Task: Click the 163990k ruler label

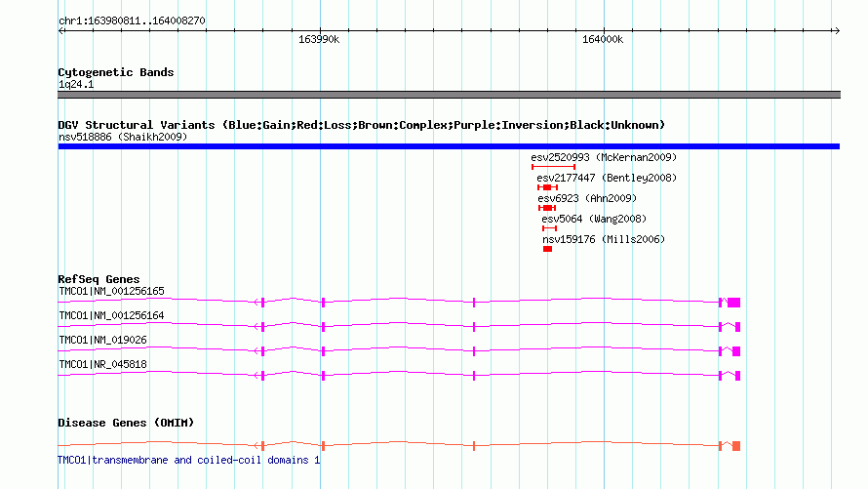Action: point(319,39)
